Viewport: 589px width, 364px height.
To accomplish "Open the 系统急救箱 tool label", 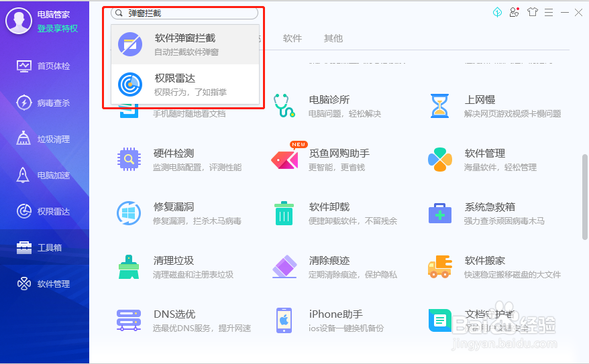I will point(490,207).
